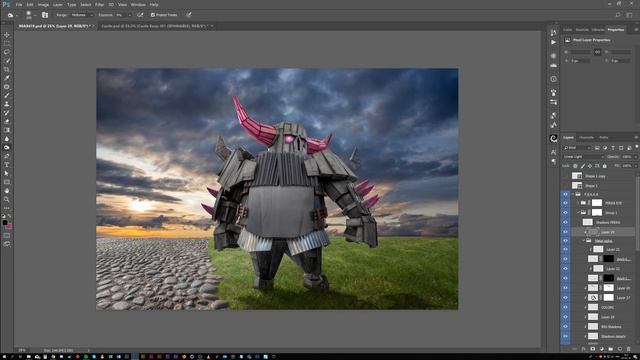The height and width of the screenshot is (360, 640).
Task: Click the create new group folder icon
Action: click(611, 349)
